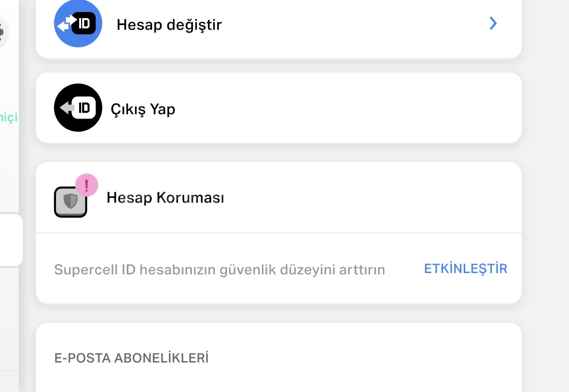Activate account protection via ETKİNLEŞTİR
The width and height of the screenshot is (569, 392).
point(465,269)
